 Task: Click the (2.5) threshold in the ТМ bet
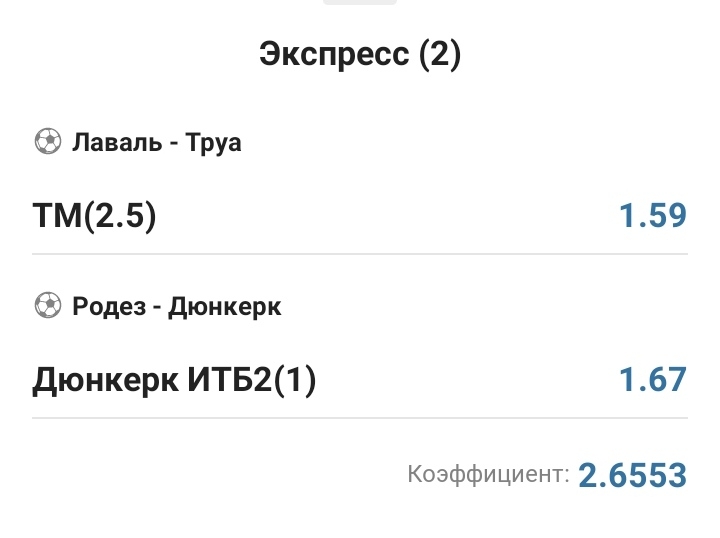[x=120, y=216]
